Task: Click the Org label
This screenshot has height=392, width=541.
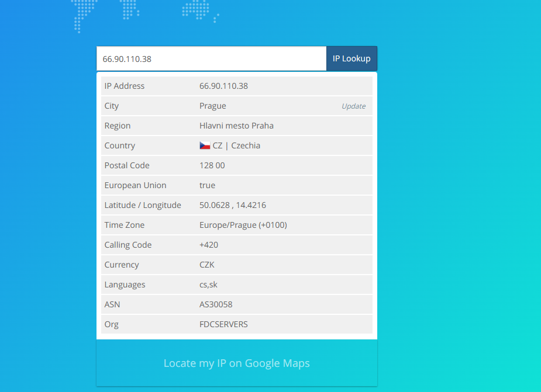Action: [x=112, y=324]
